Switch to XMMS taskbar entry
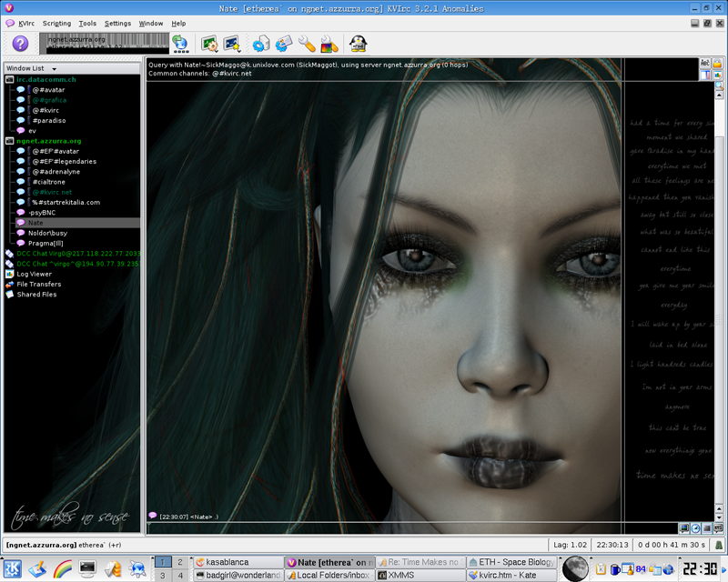Screen dimensions: 728x582 click(x=420, y=575)
